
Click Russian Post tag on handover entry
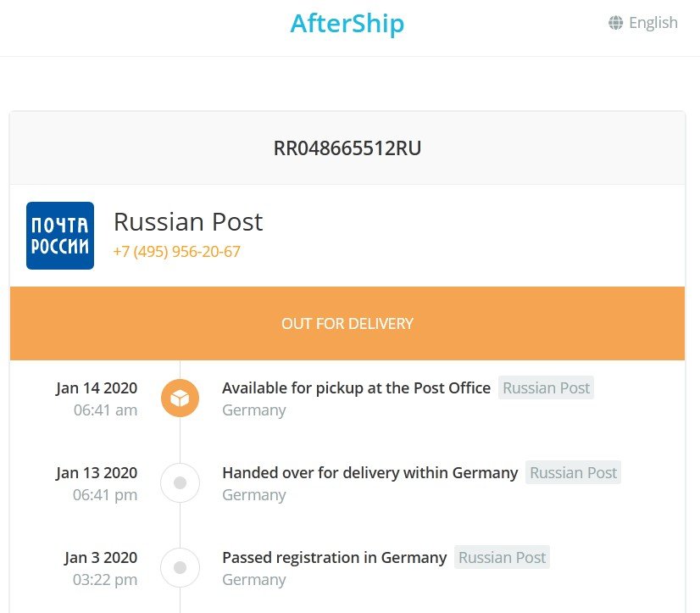[x=573, y=472]
